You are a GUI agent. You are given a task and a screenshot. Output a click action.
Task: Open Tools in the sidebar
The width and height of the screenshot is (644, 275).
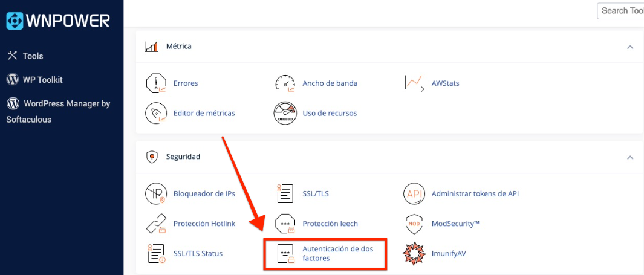33,56
